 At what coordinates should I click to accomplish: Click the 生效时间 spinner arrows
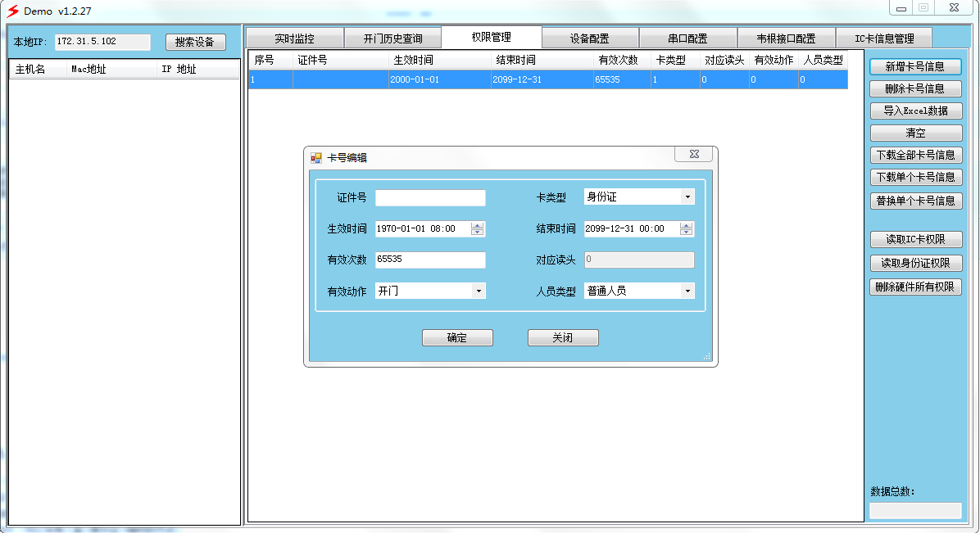(x=478, y=229)
